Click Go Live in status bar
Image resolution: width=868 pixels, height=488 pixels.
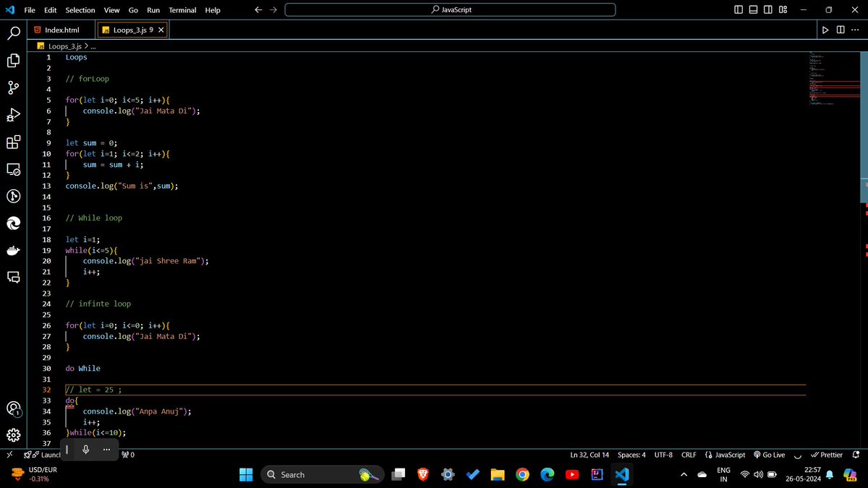[x=769, y=455]
